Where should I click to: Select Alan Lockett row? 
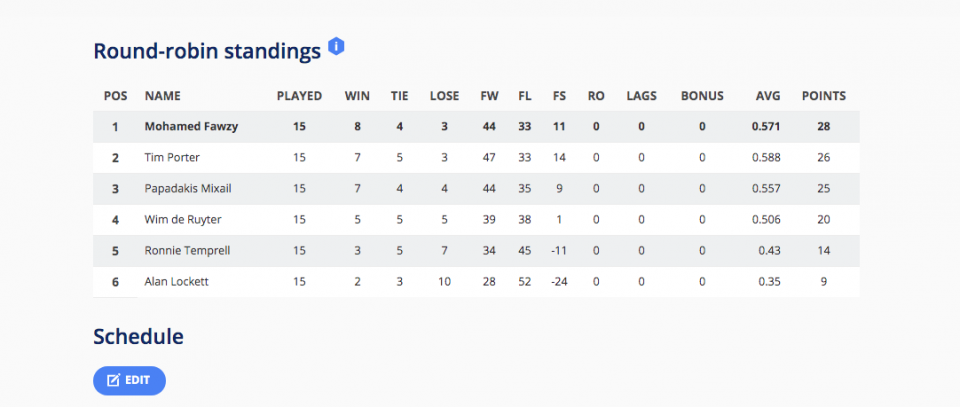(476, 282)
